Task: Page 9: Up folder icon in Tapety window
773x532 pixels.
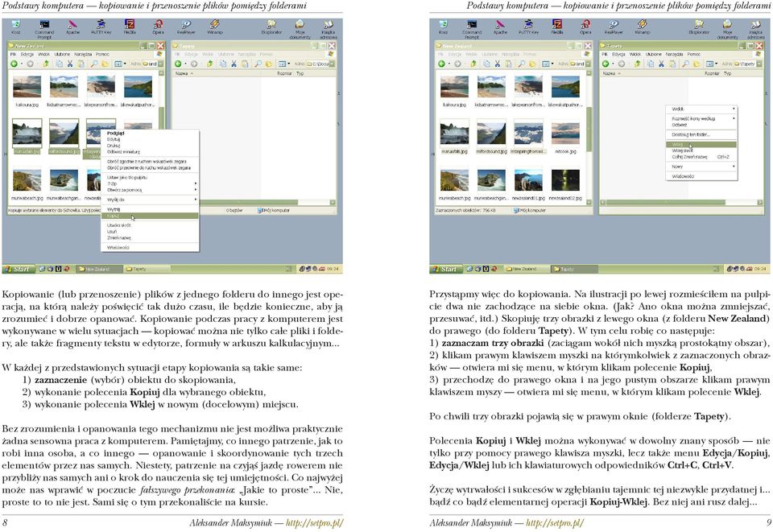Action: click(x=637, y=64)
